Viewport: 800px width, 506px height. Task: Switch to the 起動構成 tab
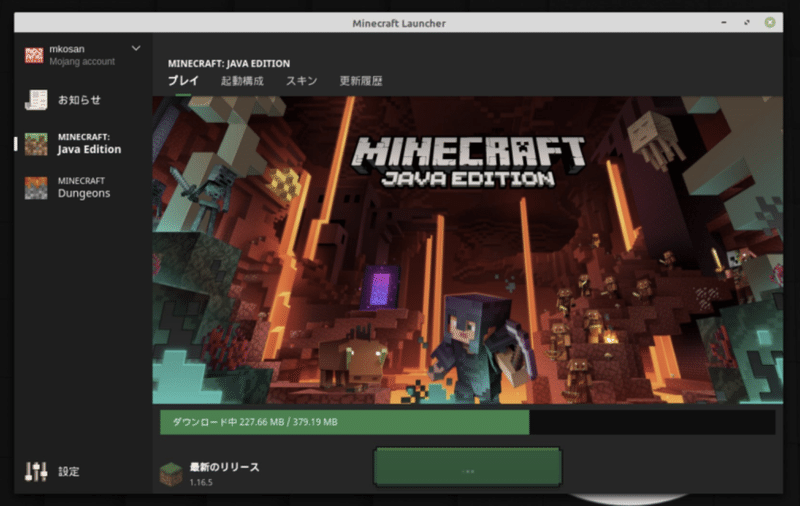pos(242,81)
